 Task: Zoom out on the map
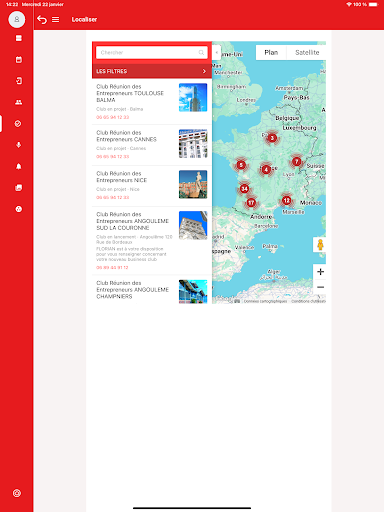320,287
